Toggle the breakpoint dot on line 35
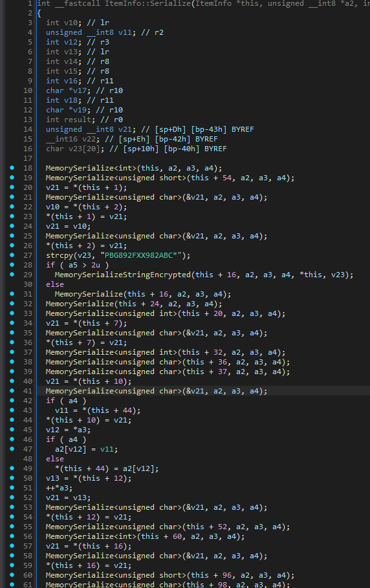Viewport: 370px width, 588px height. (12, 333)
